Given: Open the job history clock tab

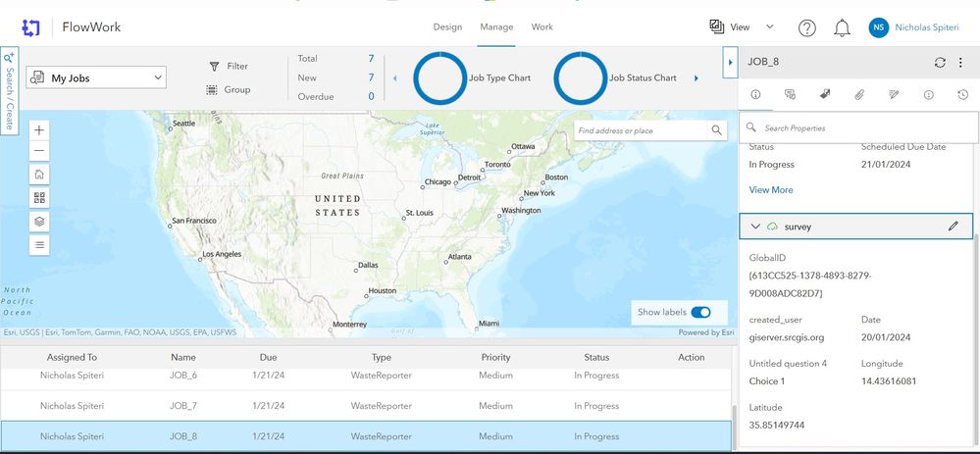Looking at the screenshot, I should pos(962,94).
